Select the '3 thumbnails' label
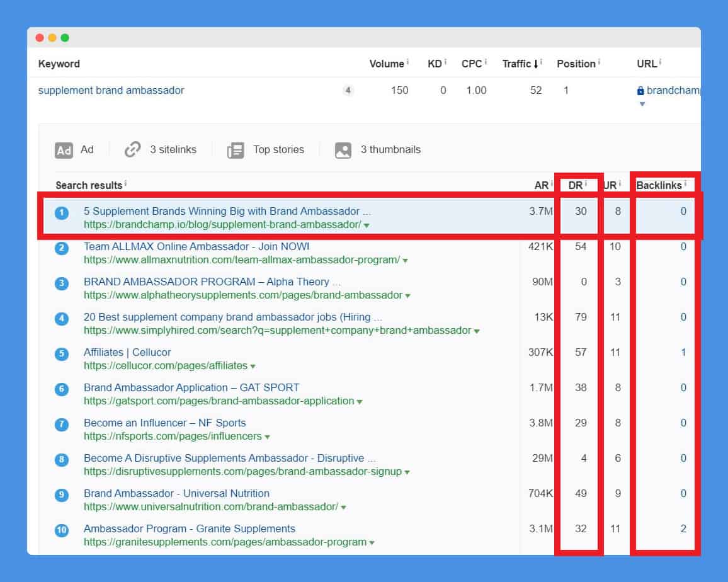This screenshot has width=728, height=582. click(390, 149)
